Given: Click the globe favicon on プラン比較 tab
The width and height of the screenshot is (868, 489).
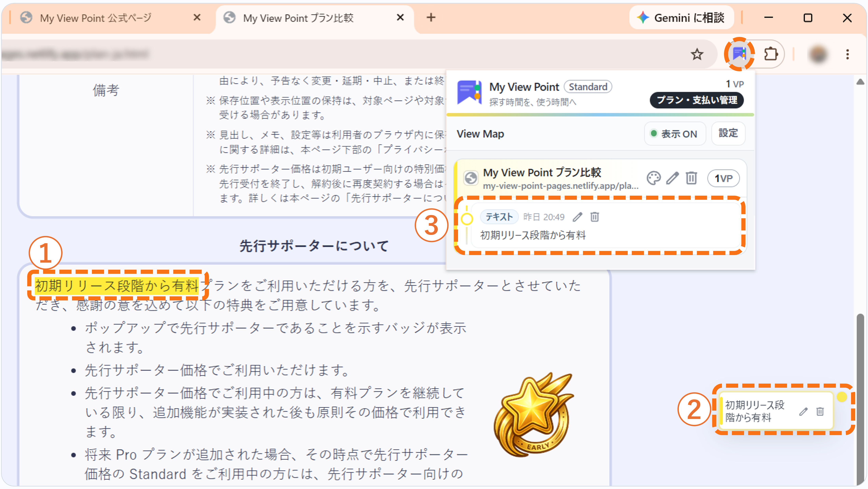Looking at the screenshot, I should pos(229,18).
